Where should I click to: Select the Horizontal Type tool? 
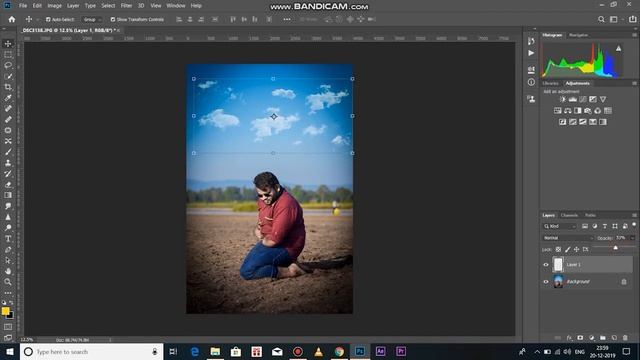[8, 239]
